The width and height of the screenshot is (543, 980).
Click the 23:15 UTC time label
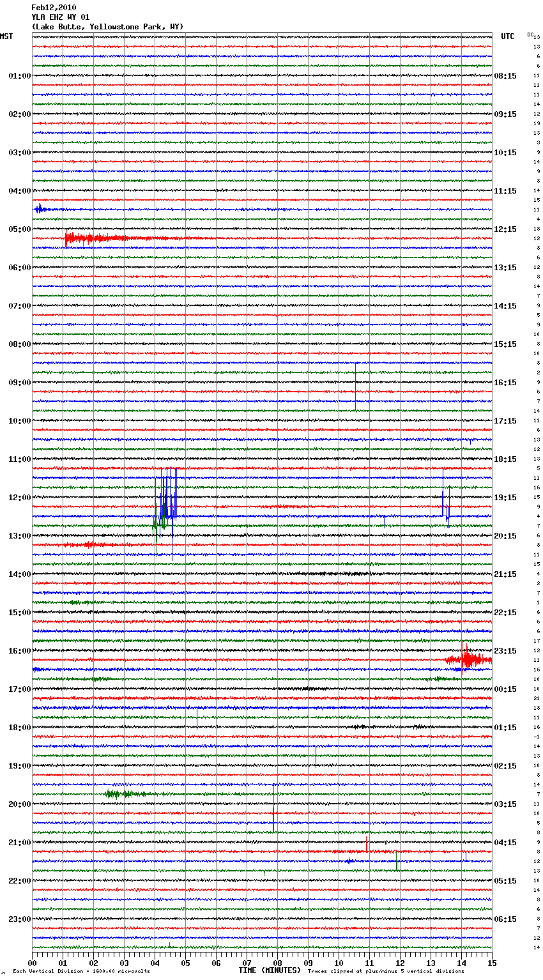(x=505, y=651)
